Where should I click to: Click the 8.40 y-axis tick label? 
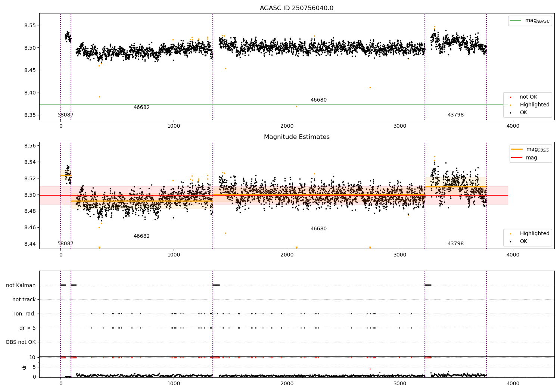(30, 93)
